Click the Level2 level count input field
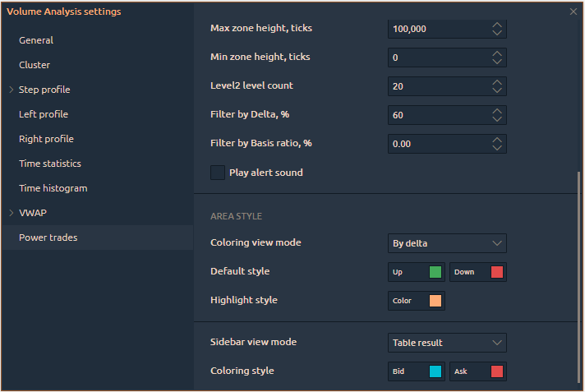Image resolution: width=585 pixels, height=392 pixels. pos(435,86)
